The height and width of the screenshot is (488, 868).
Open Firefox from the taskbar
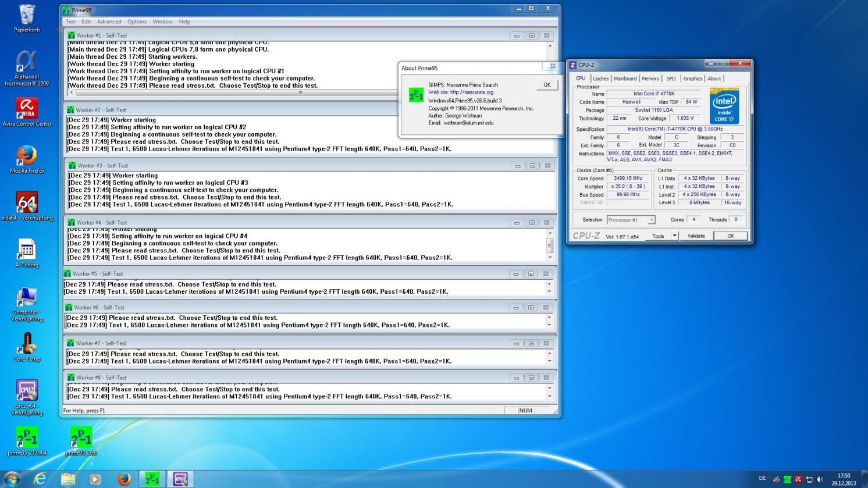coord(123,479)
